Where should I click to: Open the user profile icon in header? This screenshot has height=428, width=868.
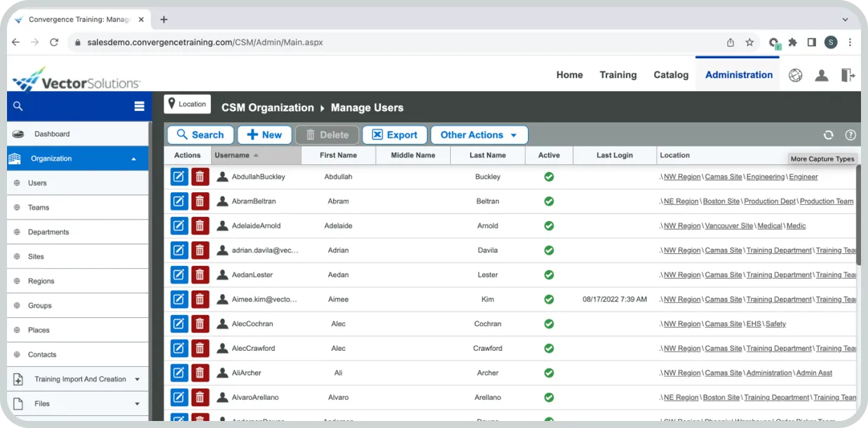(821, 75)
